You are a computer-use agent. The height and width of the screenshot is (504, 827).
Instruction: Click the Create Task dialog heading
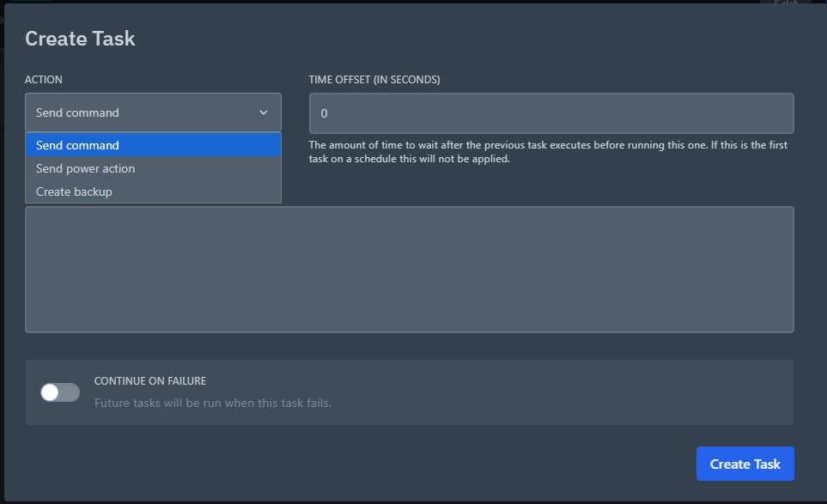click(80, 39)
